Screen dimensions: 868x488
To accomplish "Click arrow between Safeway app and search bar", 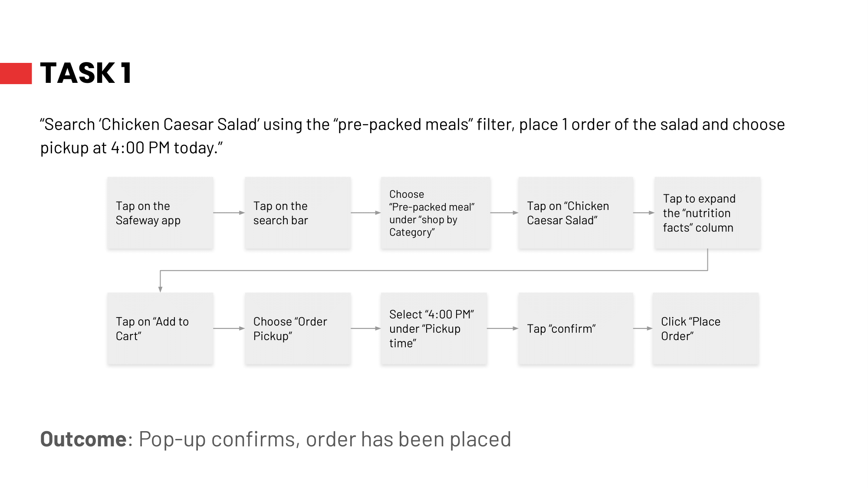I will click(229, 213).
